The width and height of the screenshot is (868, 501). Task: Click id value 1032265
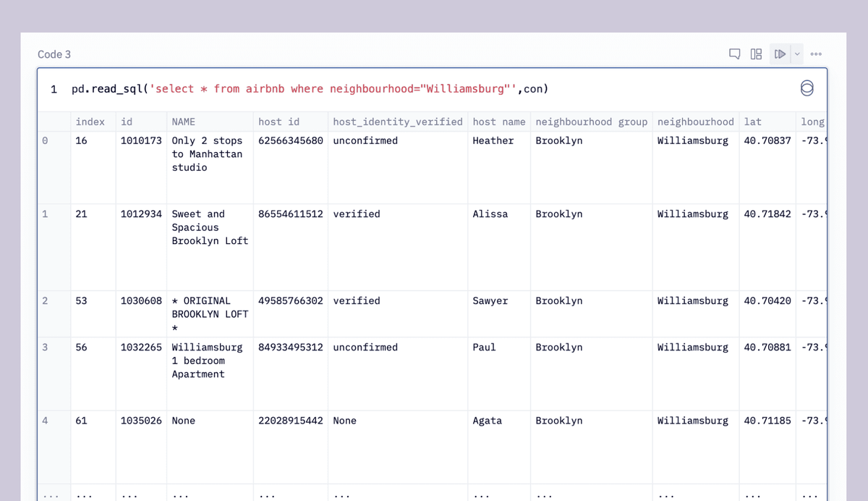[x=141, y=347]
